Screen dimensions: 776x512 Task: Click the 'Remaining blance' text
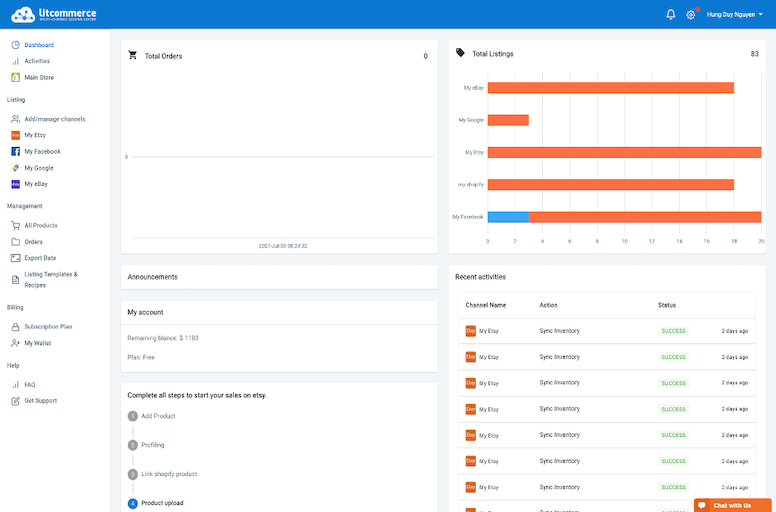[x=163, y=338]
